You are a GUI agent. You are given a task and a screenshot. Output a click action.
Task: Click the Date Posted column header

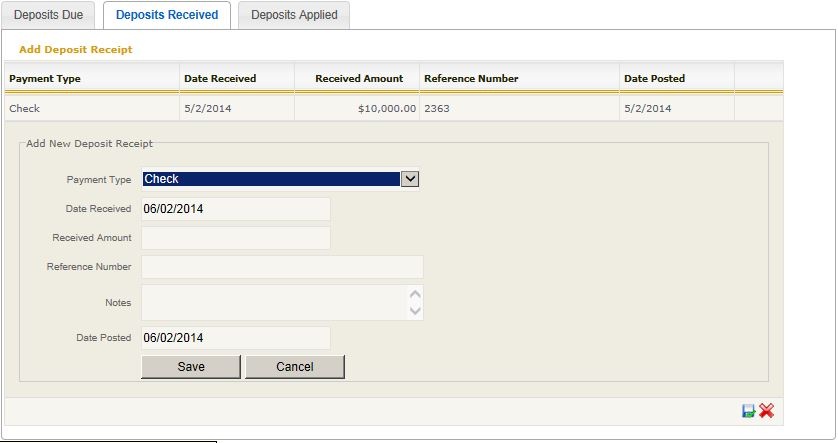654,78
